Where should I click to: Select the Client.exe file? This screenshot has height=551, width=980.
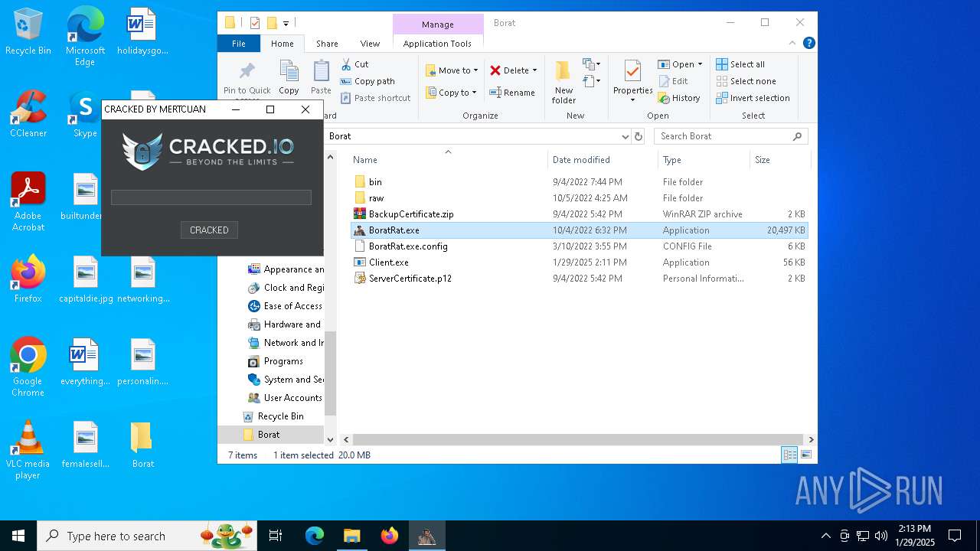click(579, 262)
